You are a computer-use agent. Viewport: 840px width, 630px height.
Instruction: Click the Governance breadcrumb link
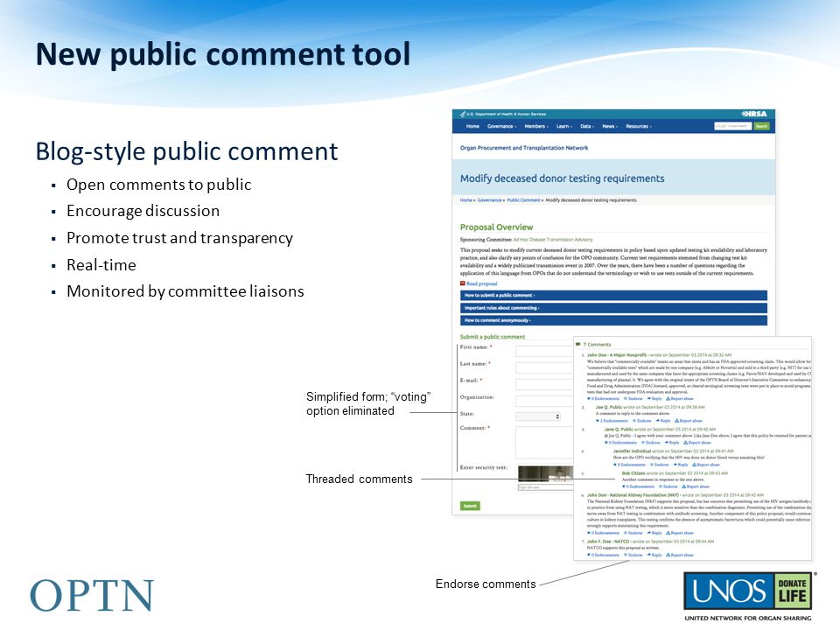pos(490,199)
